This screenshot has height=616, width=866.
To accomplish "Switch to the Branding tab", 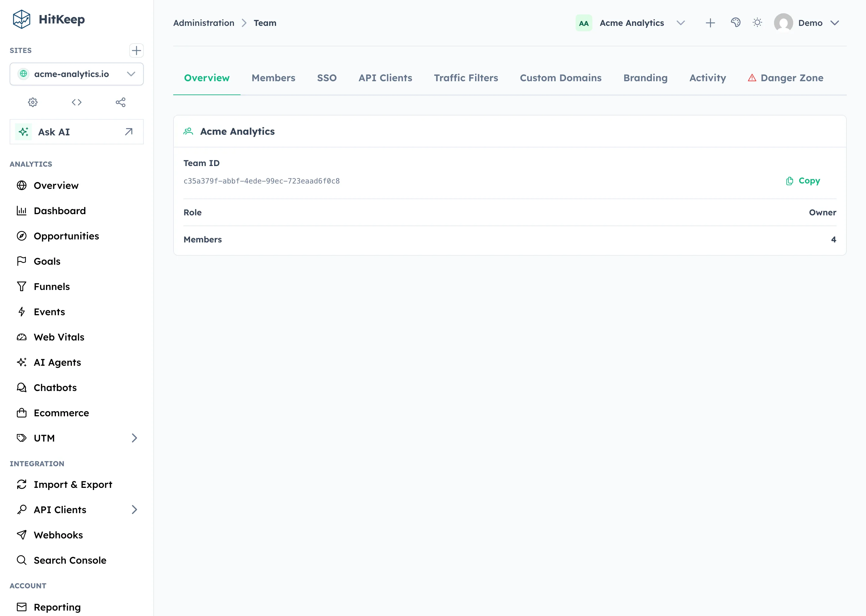I will (x=645, y=78).
